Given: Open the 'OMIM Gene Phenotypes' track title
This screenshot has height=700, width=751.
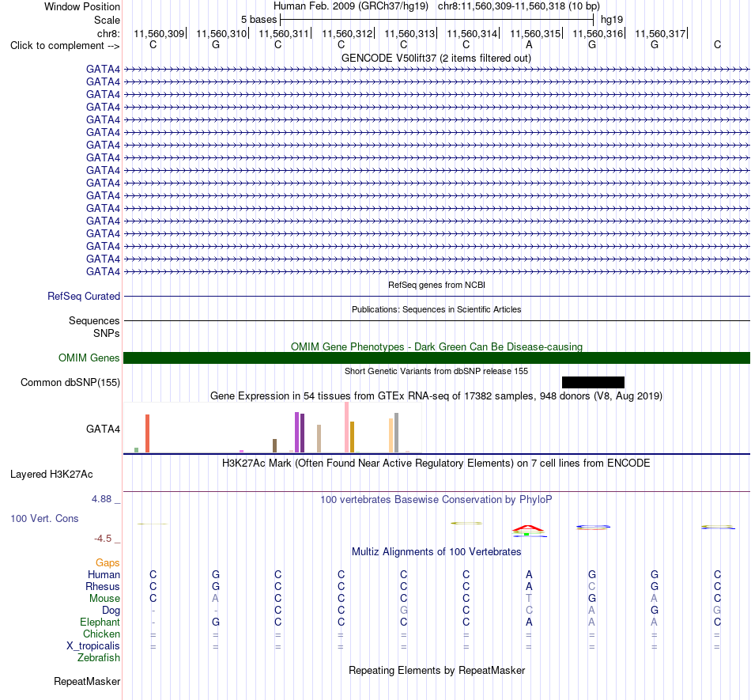Looking at the screenshot, I should point(436,346).
